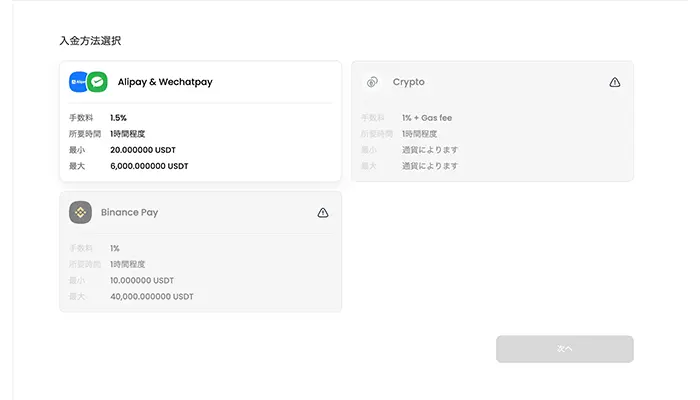Click the 手数料 label in Alipay card
The image size is (700, 400).
[x=81, y=118]
